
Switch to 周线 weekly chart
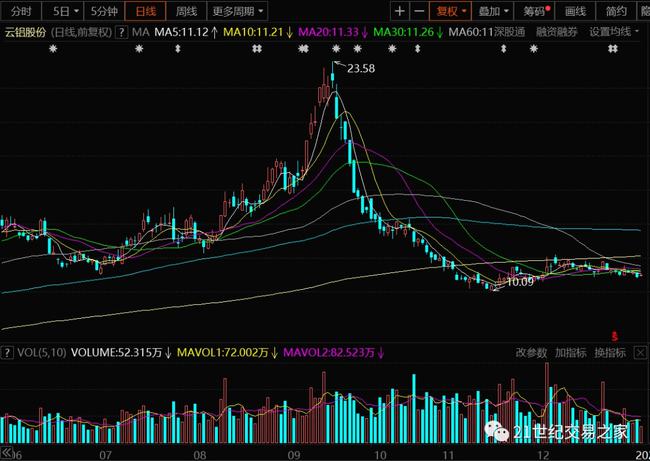point(186,11)
